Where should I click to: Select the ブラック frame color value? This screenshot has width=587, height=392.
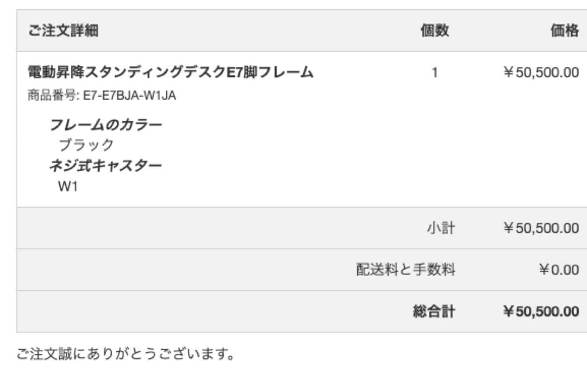(x=86, y=145)
